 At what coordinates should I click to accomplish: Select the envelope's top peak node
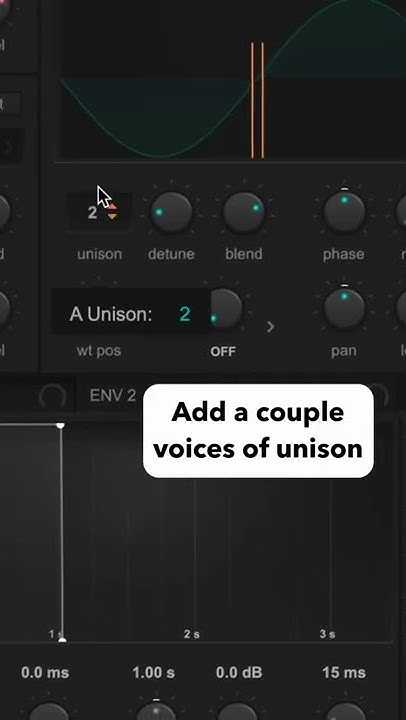tap(60, 426)
